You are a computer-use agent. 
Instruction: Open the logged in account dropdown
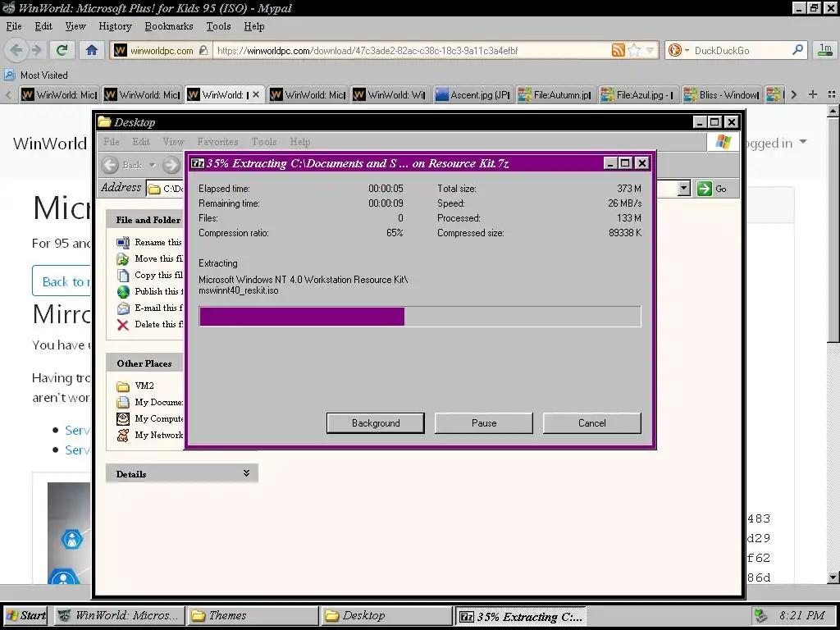[x=774, y=143]
